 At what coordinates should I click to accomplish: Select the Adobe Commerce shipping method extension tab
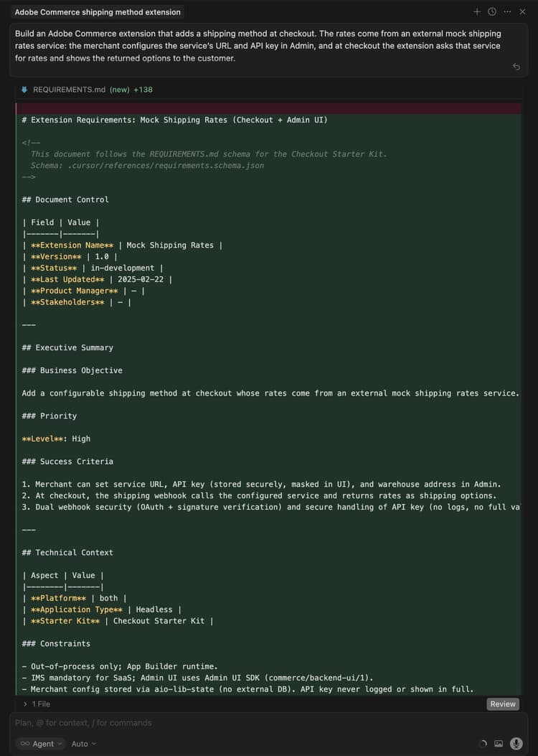(98, 12)
